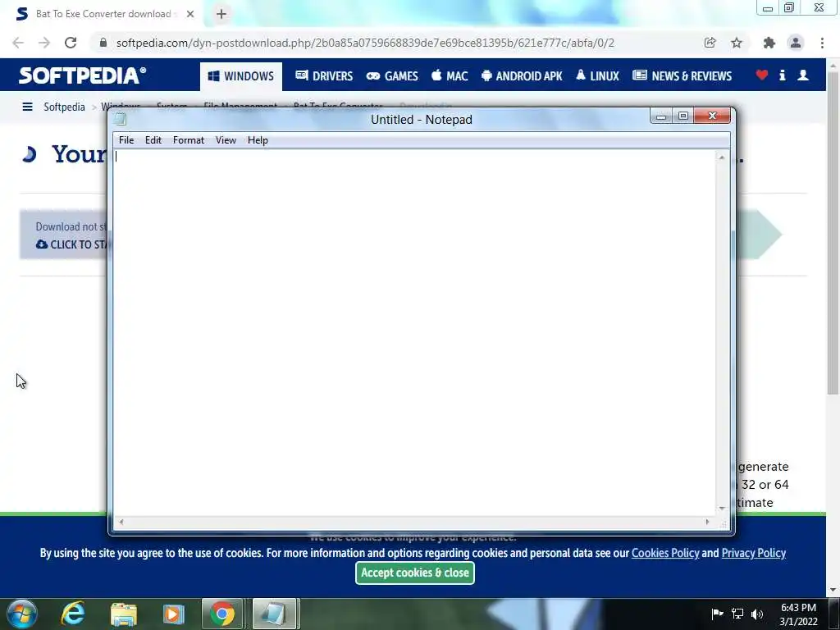The image size is (840, 630).
Task: Open Notepad's View menu
Action: tap(226, 139)
